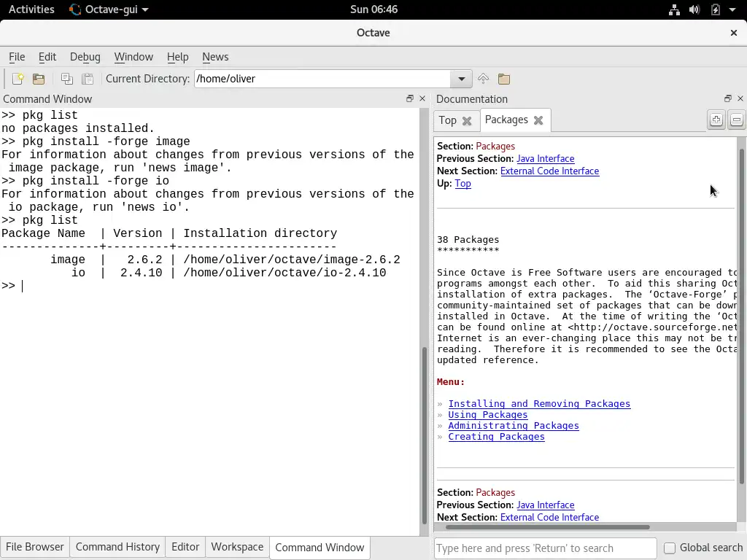Open the Octave-gui application menu

click(109, 9)
